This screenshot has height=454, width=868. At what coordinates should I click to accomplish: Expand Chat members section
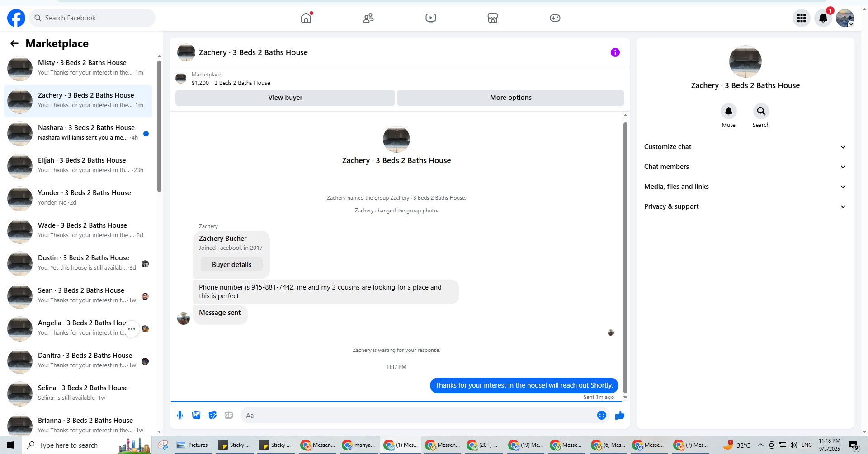tap(745, 167)
